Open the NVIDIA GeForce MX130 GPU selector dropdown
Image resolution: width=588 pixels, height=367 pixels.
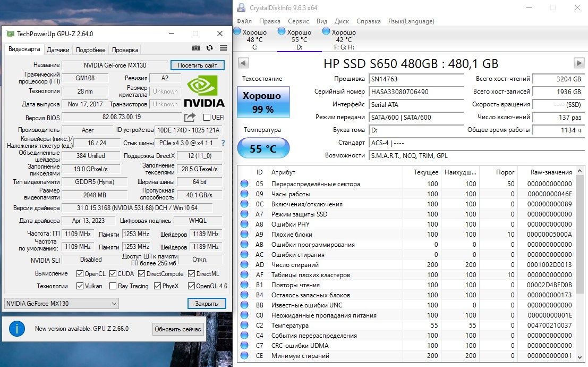[62, 304]
